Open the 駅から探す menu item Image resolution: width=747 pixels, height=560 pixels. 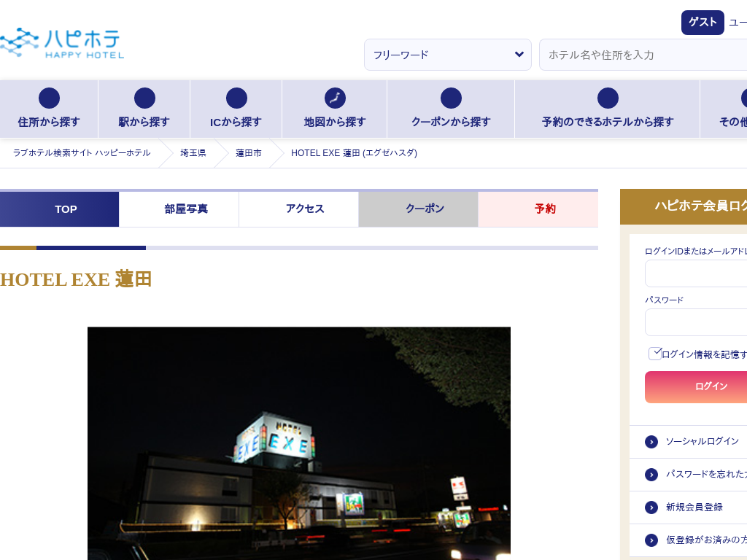pos(144,109)
